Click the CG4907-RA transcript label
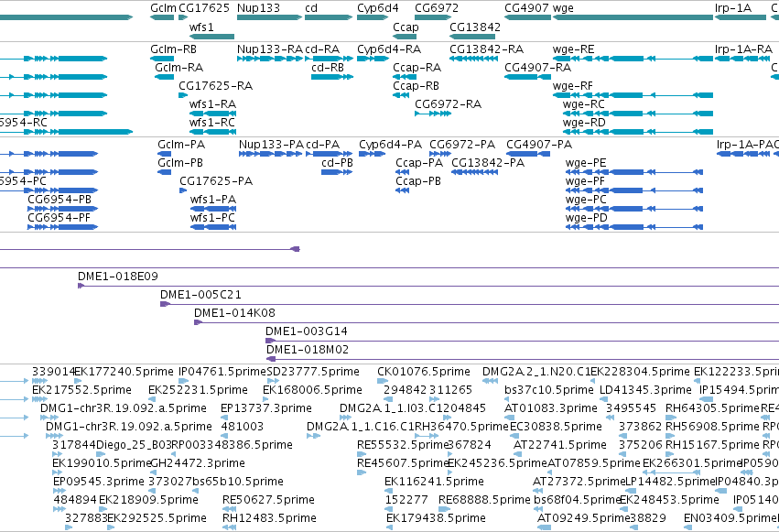The height and width of the screenshot is (532, 779). [x=537, y=68]
